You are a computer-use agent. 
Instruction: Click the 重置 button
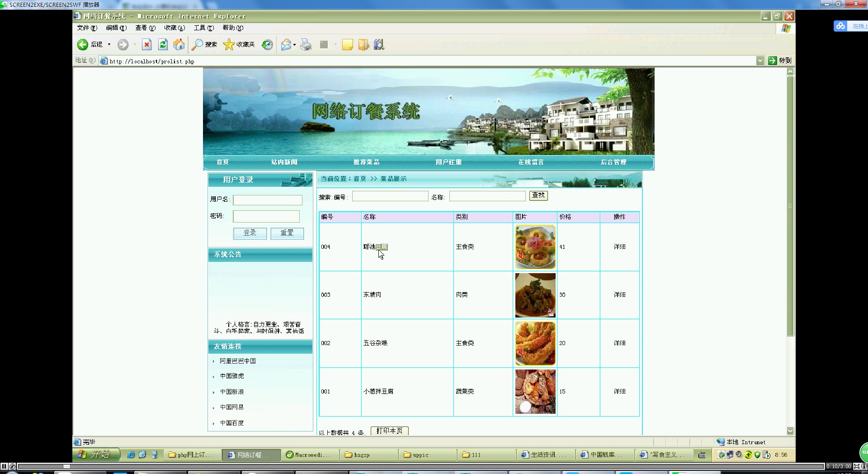287,233
